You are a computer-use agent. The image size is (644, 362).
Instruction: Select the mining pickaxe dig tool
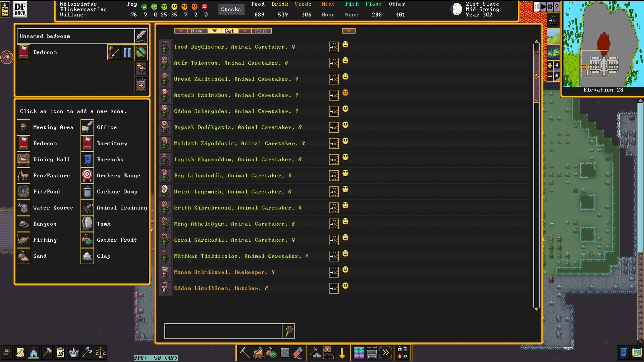[x=244, y=353]
